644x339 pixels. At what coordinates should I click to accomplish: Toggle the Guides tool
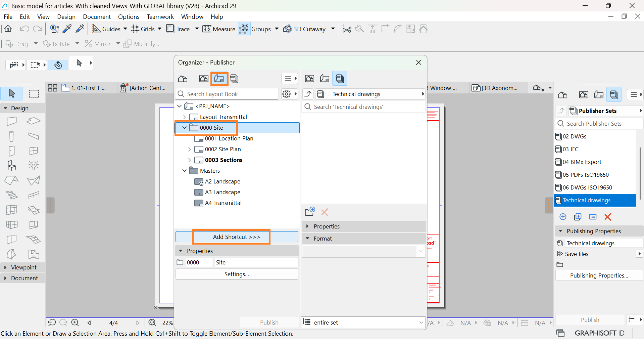106,29
